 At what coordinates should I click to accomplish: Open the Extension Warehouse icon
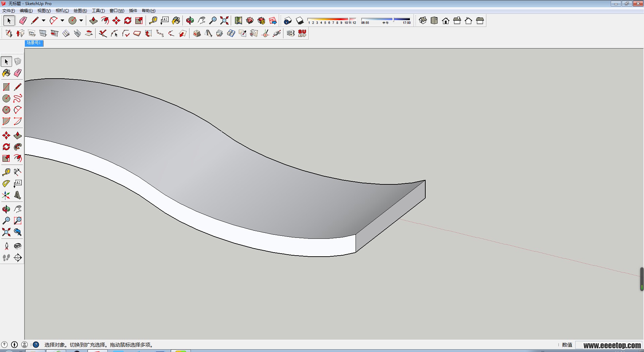point(261,20)
